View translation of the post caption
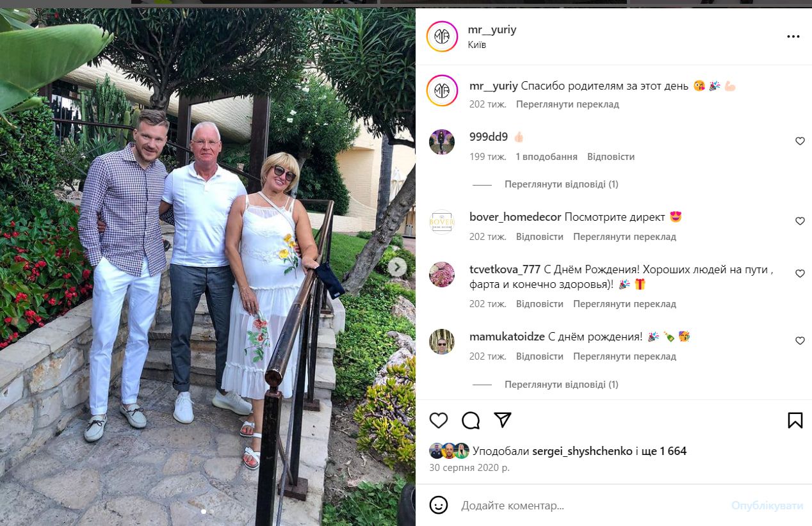The width and height of the screenshot is (812, 526). click(x=567, y=104)
